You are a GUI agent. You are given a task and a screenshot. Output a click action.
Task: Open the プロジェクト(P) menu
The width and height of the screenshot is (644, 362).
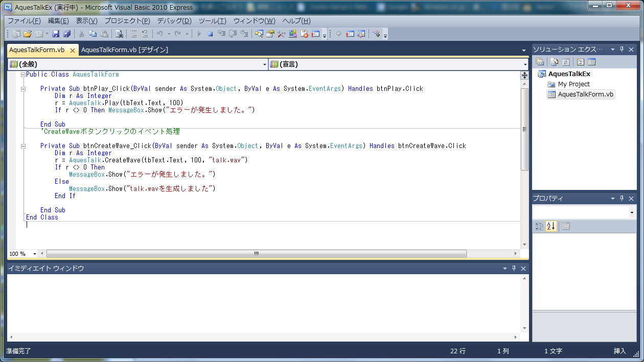(127, 21)
